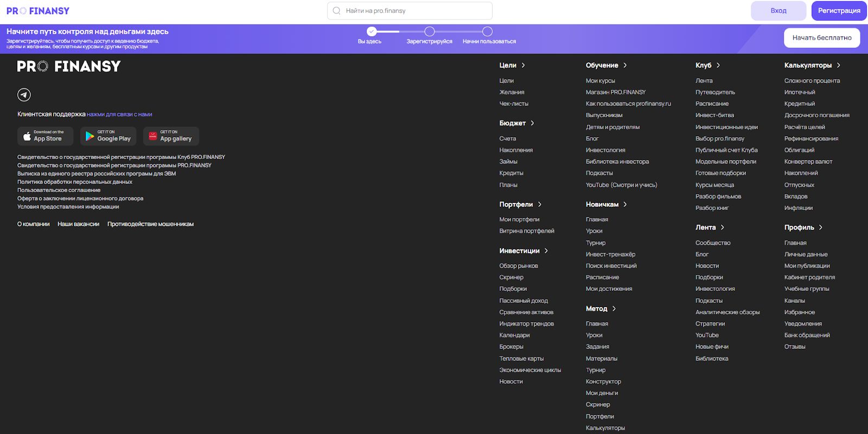Open Путеводитель club link
Viewport: 868px width, 434px height.
[x=715, y=92]
